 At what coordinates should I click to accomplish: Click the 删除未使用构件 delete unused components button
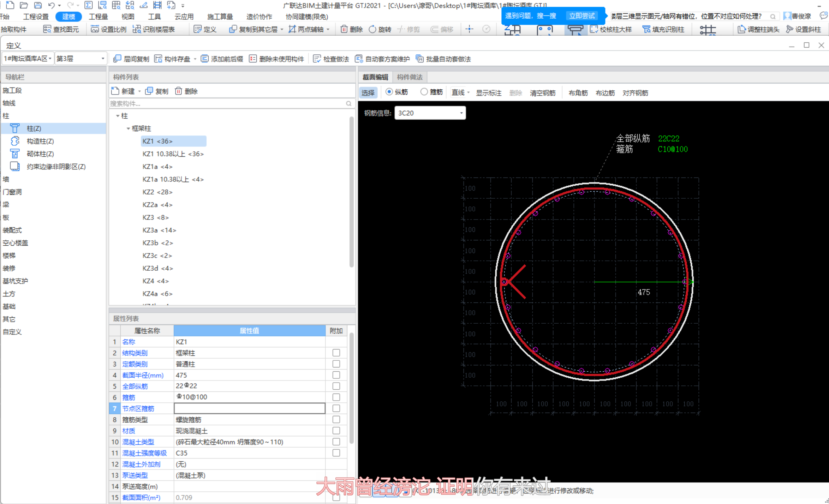pyautogui.click(x=276, y=59)
